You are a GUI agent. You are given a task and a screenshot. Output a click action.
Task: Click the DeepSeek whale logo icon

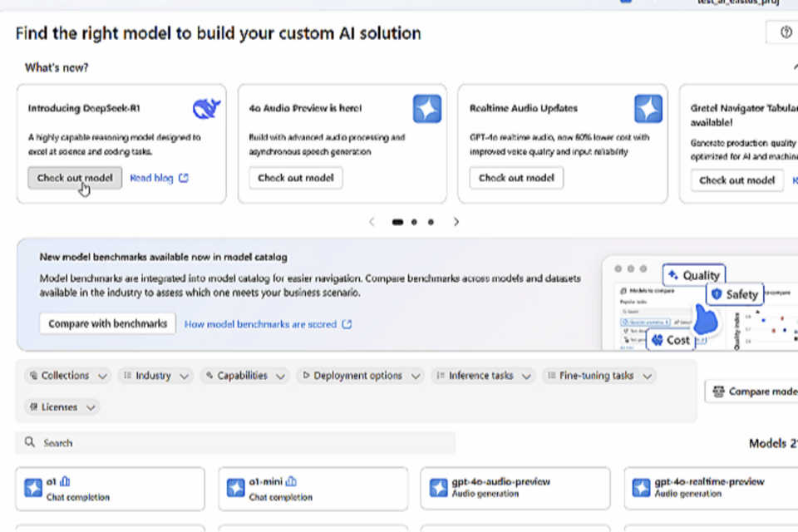pyautogui.click(x=206, y=109)
